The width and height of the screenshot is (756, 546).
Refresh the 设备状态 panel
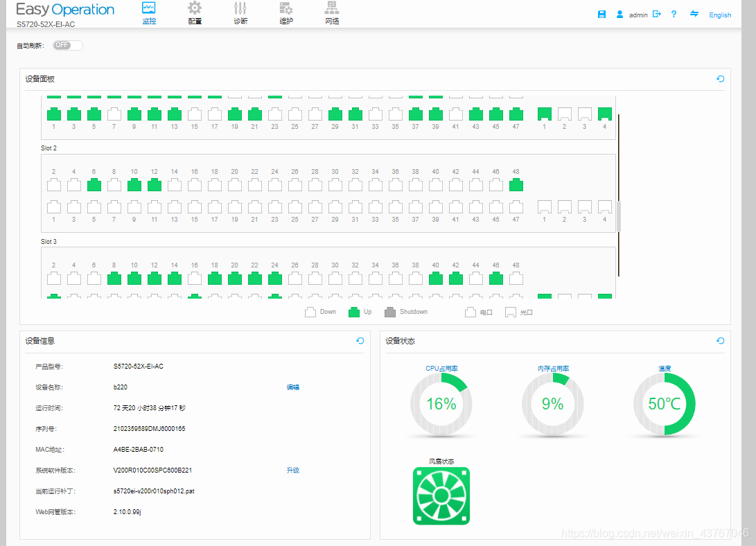(721, 341)
